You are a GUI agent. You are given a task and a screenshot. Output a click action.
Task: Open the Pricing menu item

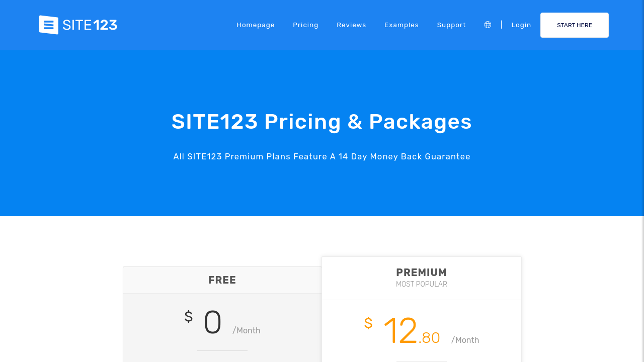pyautogui.click(x=305, y=25)
